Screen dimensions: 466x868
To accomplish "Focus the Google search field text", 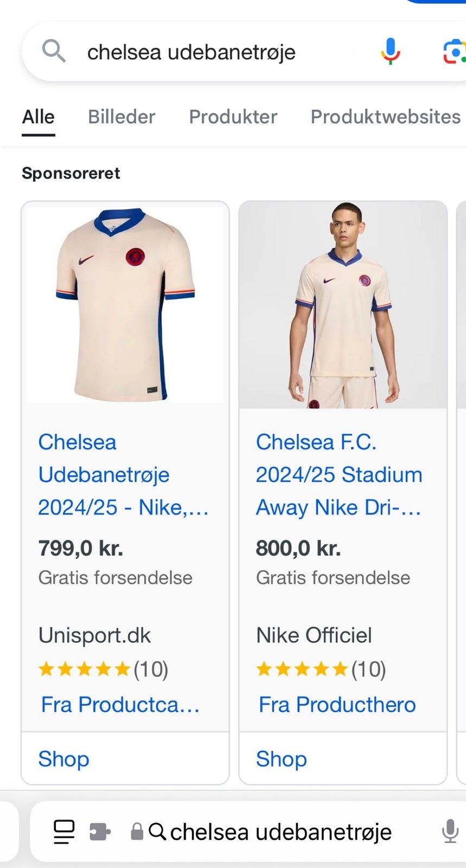I will click(191, 52).
